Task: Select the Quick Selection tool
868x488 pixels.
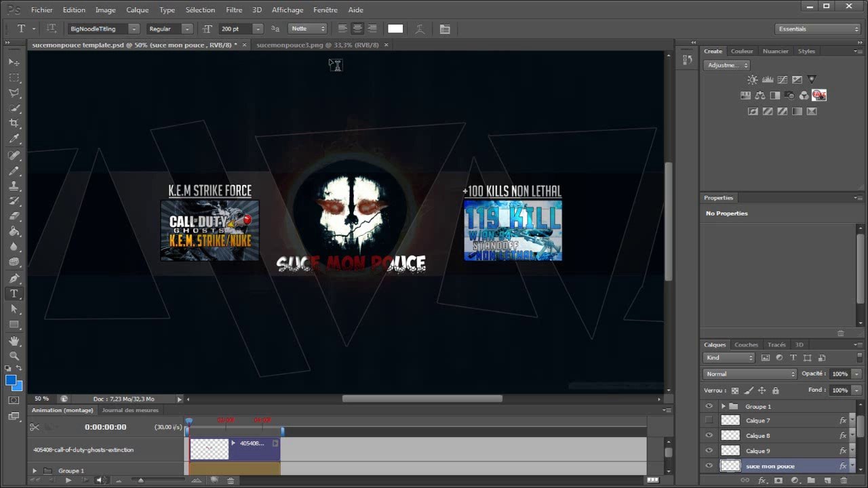Action: click(14, 108)
